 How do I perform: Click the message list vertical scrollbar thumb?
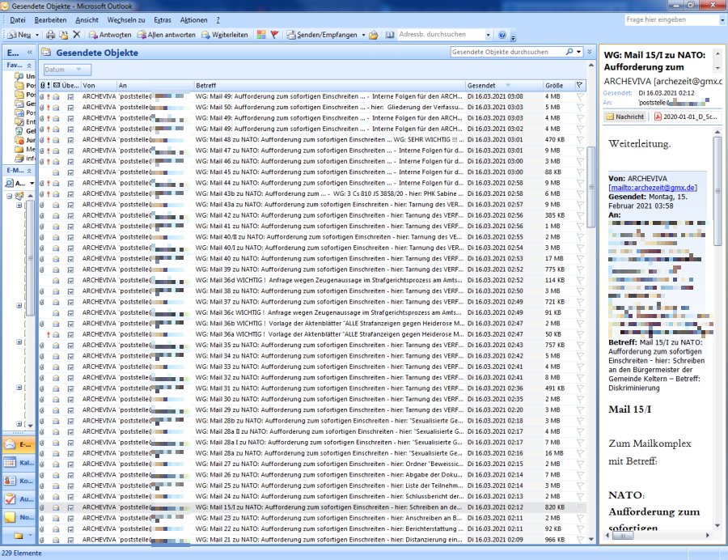(591, 187)
